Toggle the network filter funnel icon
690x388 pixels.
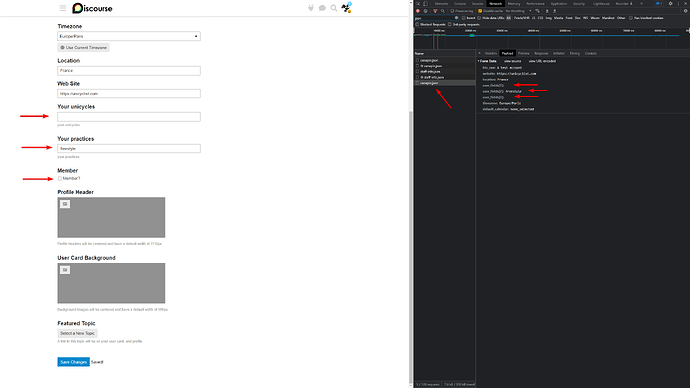coord(435,11)
